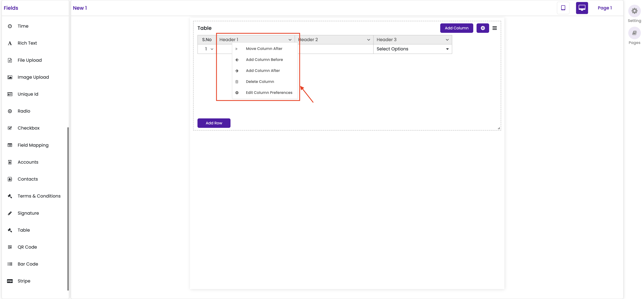The image size is (644, 299).
Task: Expand the Header 3 column dropdown
Action: coord(447,40)
